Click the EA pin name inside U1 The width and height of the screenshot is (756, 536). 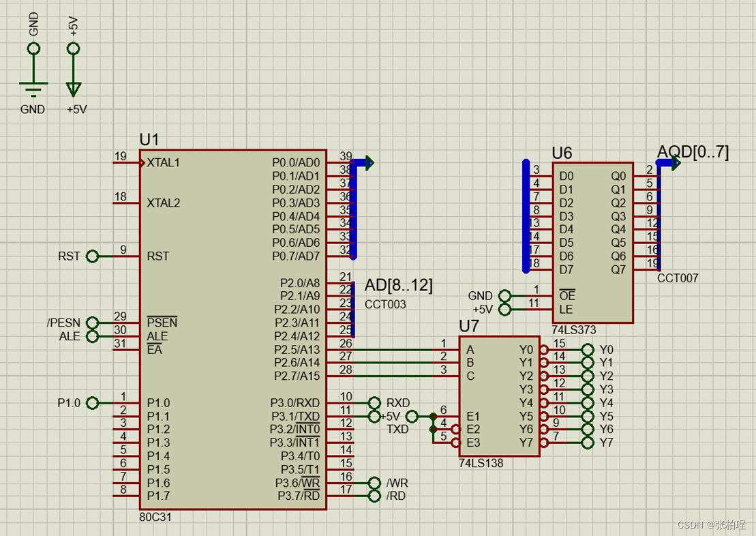pyautogui.click(x=154, y=350)
